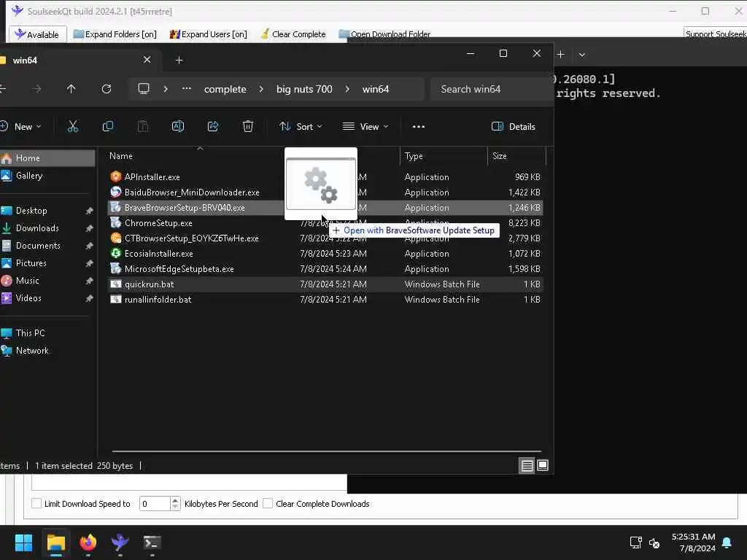
Task: Add a new Explorer tab
Action: (x=179, y=60)
